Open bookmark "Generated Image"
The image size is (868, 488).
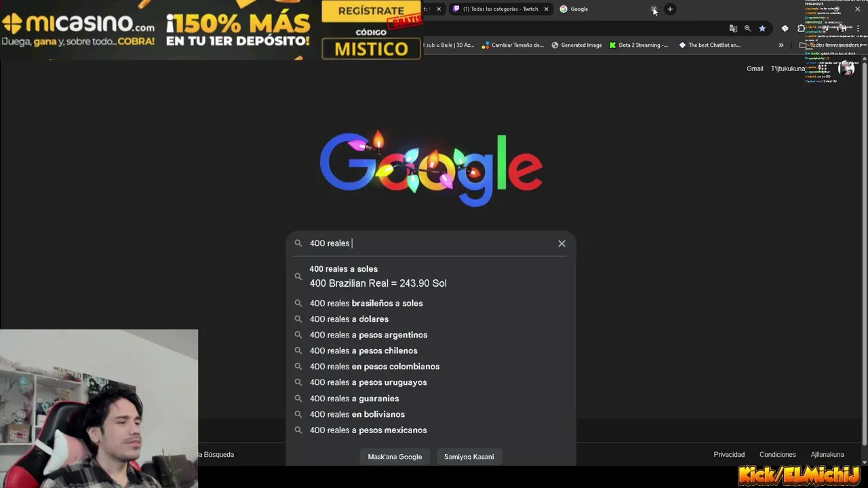[576, 45]
